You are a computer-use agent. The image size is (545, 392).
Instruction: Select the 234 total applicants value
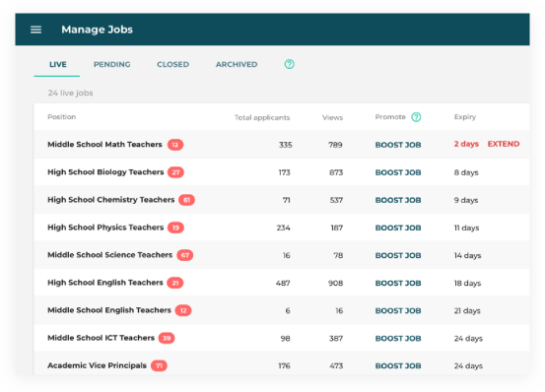coord(283,228)
